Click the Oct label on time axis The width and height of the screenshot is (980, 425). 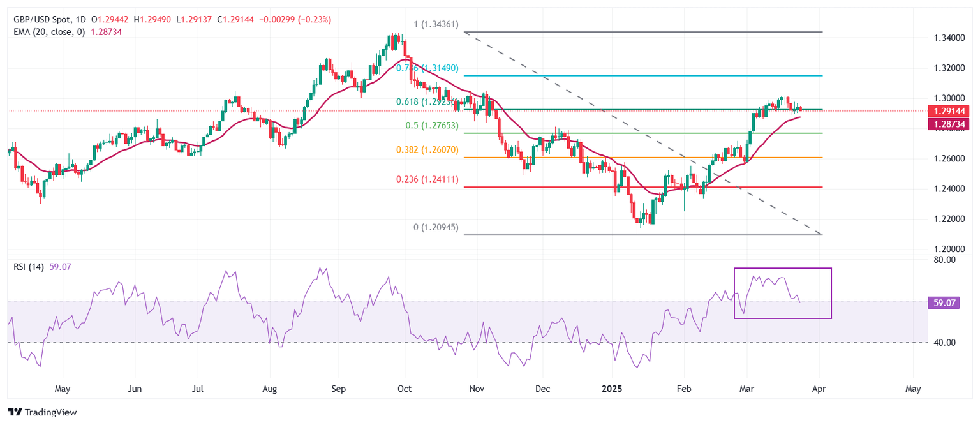403,388
